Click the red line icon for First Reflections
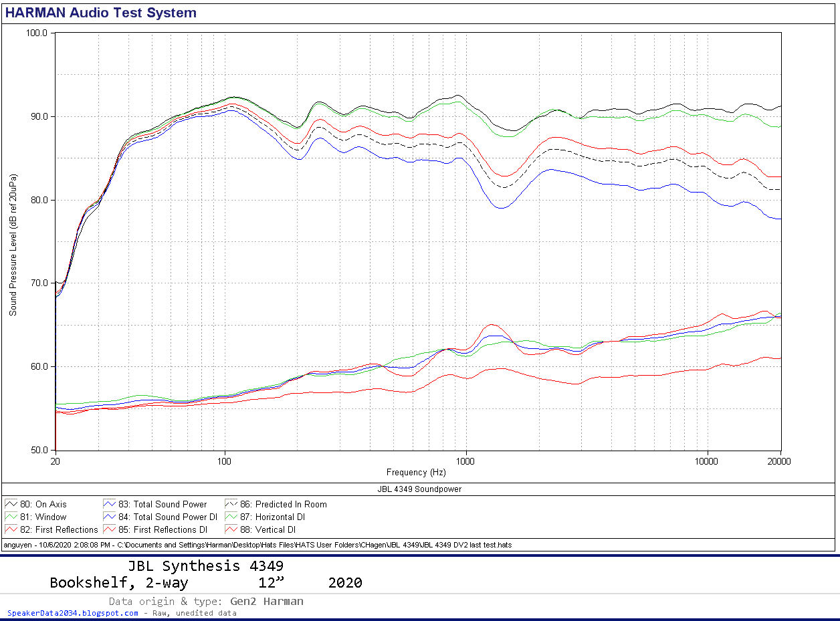 click(x=11, y=529)
